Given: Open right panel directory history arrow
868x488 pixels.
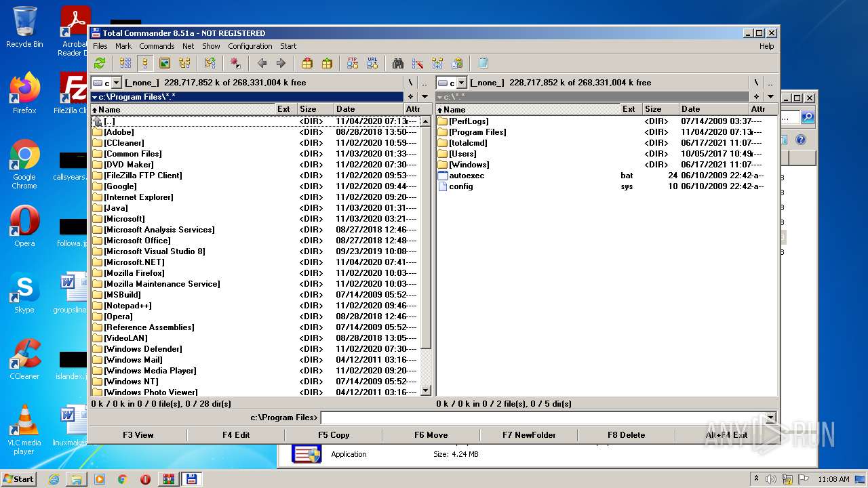Looking at the screenshot, I should 770,97.
